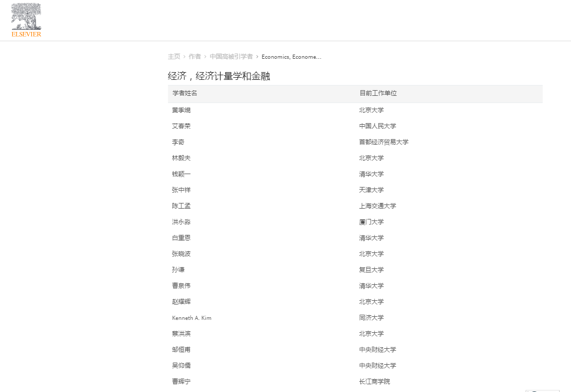Image resolution: width=571 pixels, height=392 pixels.
Task: Select the Economics, Econome... breadcrumb
Action: [x=291, y=57]
